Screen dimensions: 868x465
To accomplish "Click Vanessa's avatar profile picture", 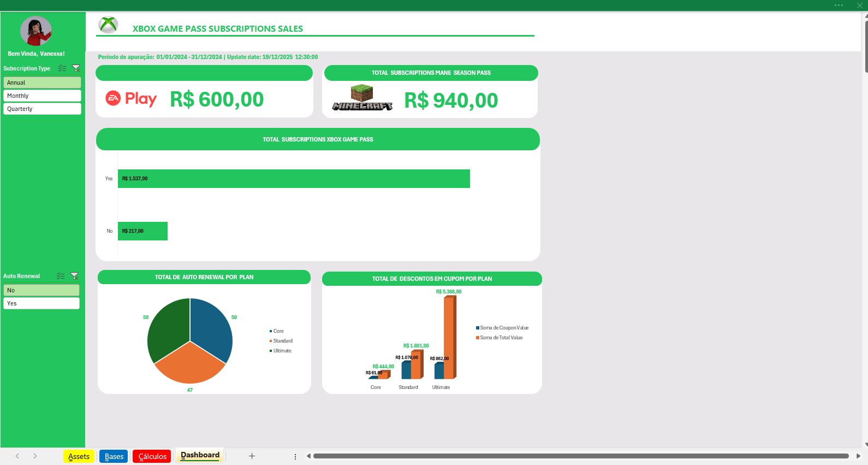I will click(36, 31).
